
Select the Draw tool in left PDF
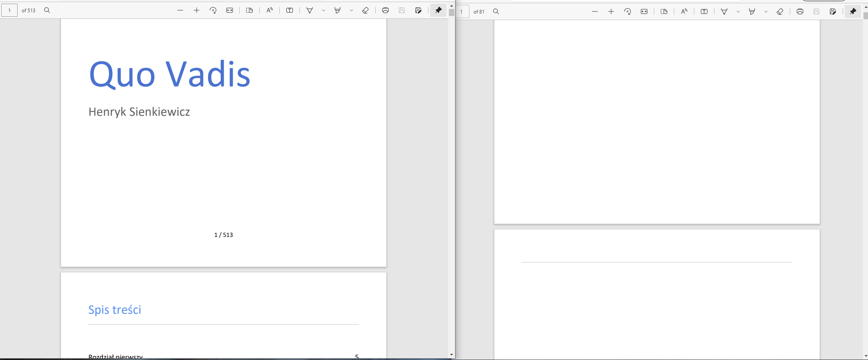[310, 10]
